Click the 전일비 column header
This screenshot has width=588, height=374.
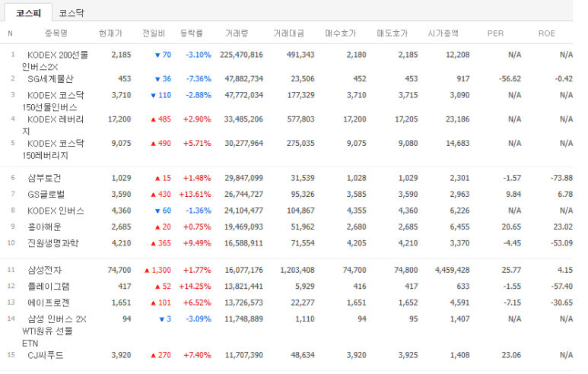154,33
